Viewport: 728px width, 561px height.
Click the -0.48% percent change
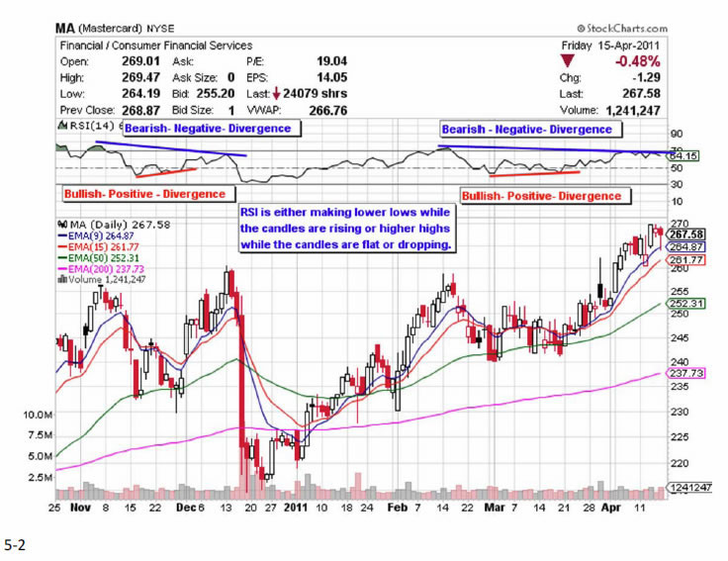coord(637,61)
